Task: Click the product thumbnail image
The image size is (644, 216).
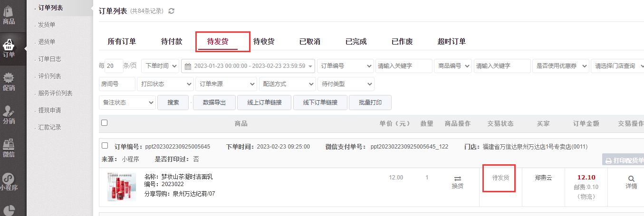Action: point(122,187)
